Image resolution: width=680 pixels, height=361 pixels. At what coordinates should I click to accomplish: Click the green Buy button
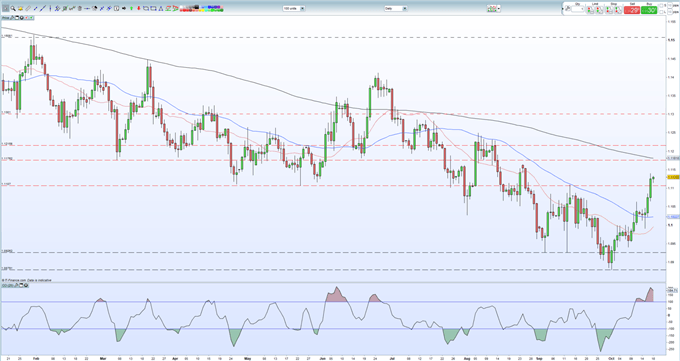pyautogui.click(x=649, y=10)
